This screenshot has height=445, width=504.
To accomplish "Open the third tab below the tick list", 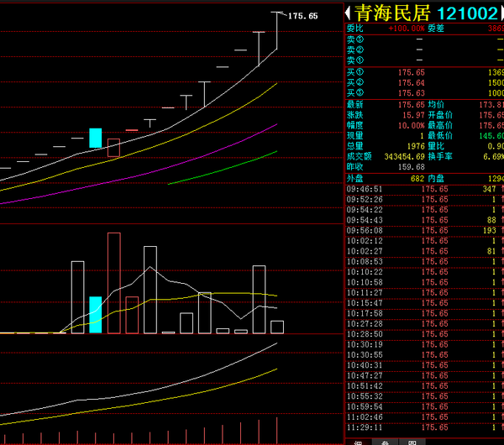I will tap(412, 441).
